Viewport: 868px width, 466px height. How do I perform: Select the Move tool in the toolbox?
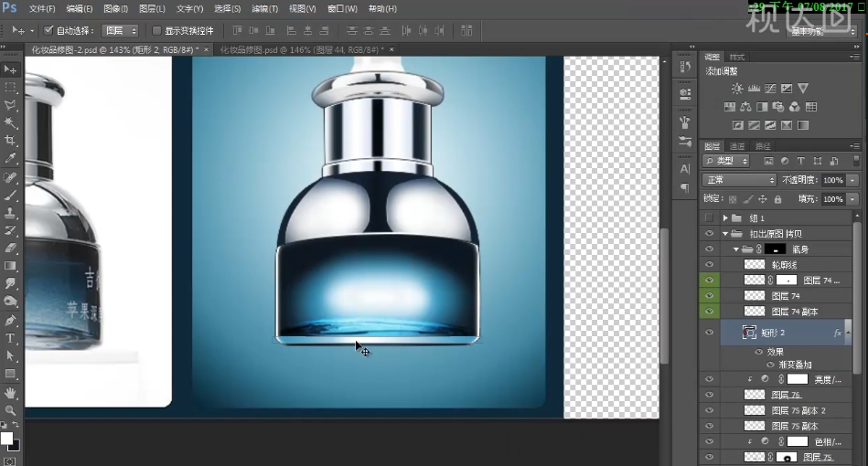[x=10, y=69]
